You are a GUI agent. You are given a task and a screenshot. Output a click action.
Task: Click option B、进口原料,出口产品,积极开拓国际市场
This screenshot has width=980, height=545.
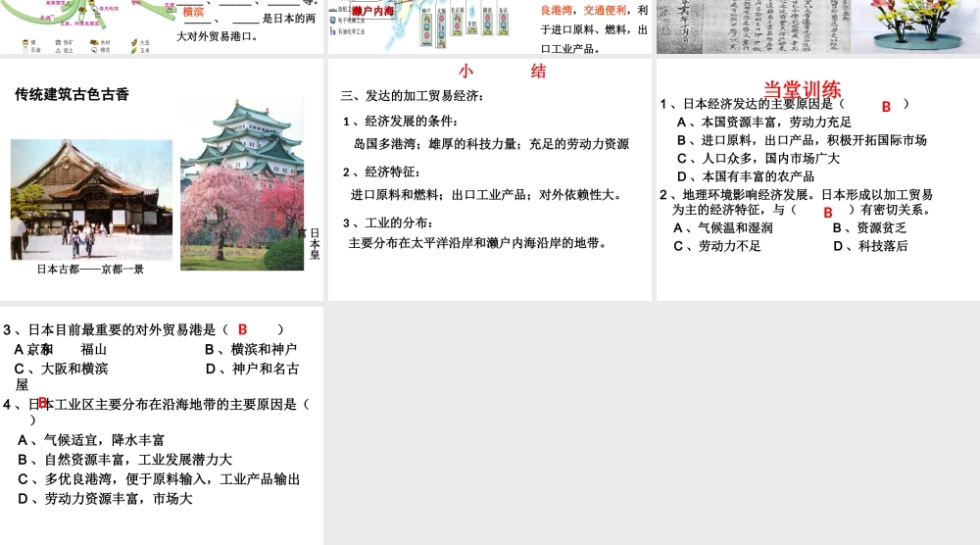(802, 140)
